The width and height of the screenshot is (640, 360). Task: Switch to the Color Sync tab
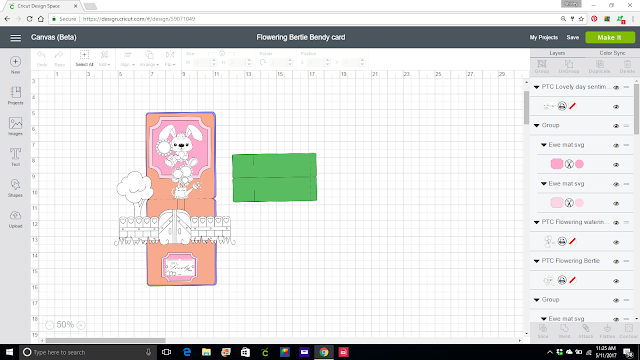point(612,53)
